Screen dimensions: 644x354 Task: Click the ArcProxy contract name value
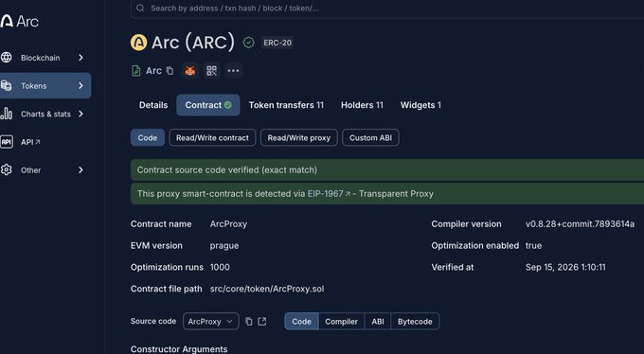[x=228, y=224]
